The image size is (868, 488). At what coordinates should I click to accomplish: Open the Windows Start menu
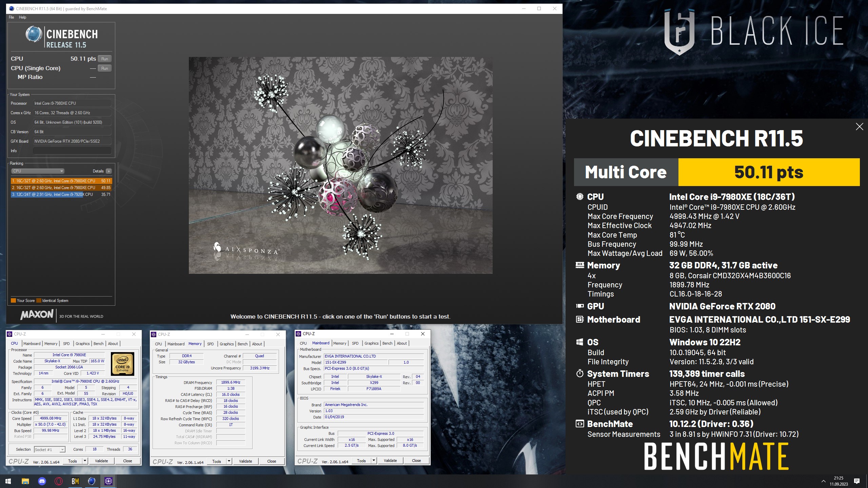(8, 481)
